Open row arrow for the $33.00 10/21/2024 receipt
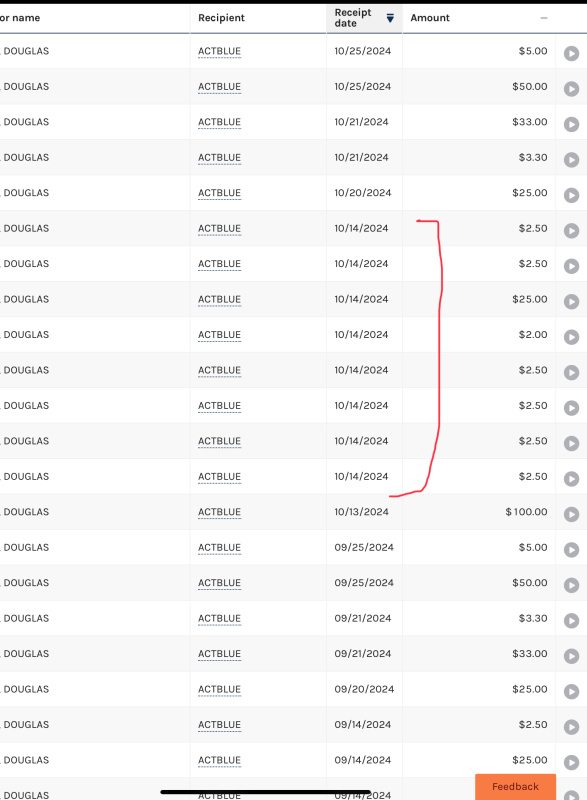Screen dimensions: 587x800 tap(571, 124)
